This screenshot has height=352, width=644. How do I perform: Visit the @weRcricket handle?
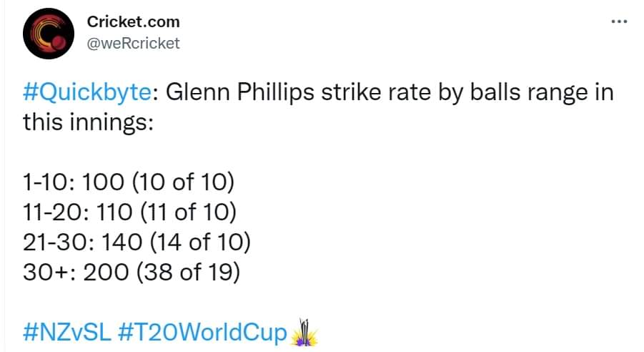[x=133, y=43]
